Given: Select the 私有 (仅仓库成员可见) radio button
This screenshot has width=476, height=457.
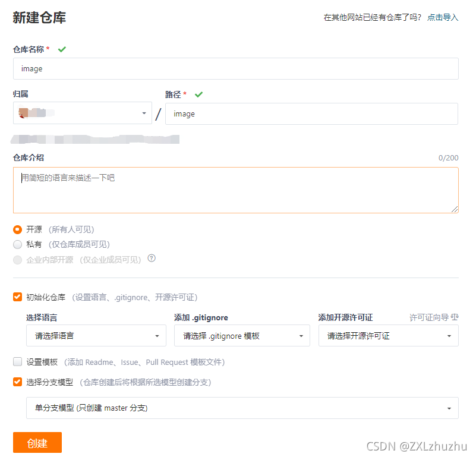Looking at the screenshot, I should pos(18,244).
